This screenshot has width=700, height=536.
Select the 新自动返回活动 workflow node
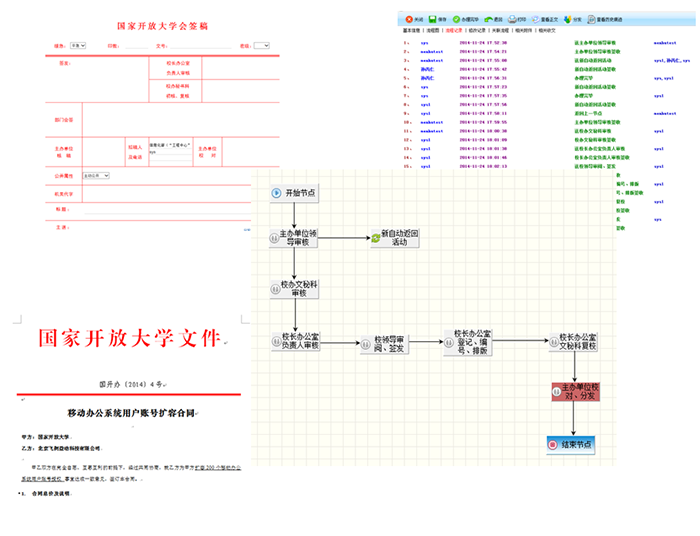(398, 238)
